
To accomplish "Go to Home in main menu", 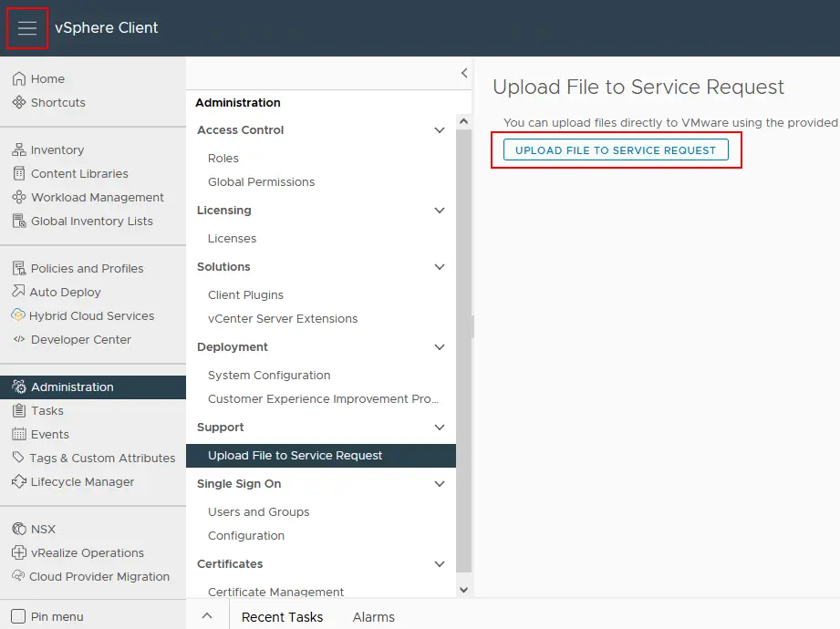I will pyautogui.click(x=47, y=78).
